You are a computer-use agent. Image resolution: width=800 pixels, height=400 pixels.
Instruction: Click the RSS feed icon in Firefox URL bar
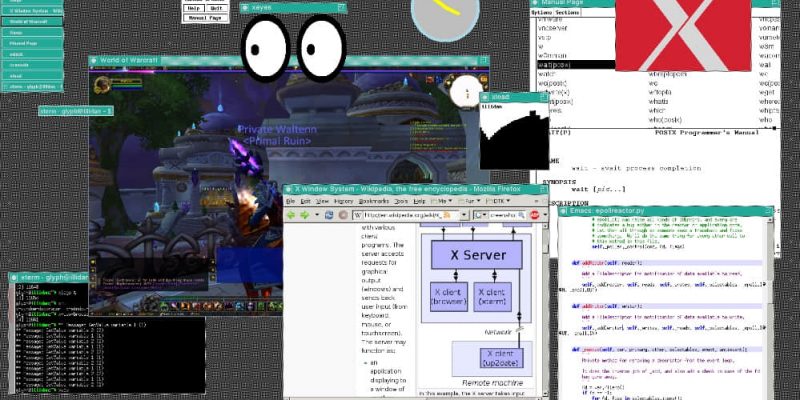pyautogui.click(x=447, y=215)
